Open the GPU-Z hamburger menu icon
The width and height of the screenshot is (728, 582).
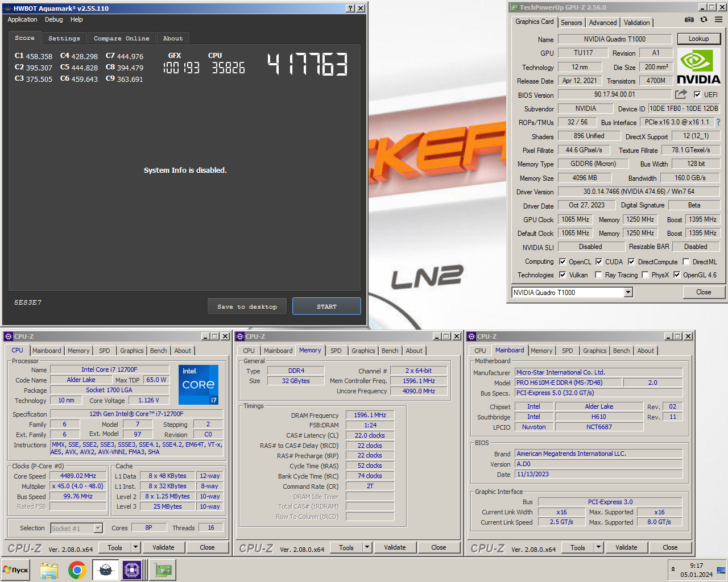point(718,19)
